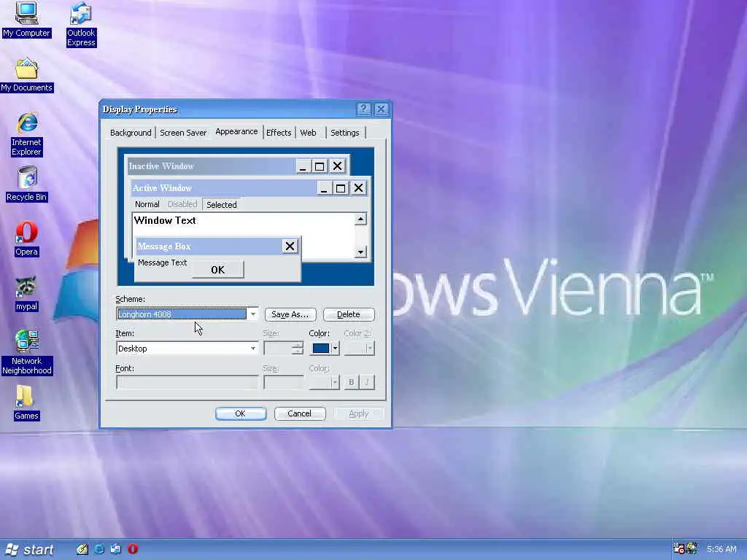Click the Inactive Window title bar in preview
This screenshot has width=747, height=560.
(x=210, y=166)
